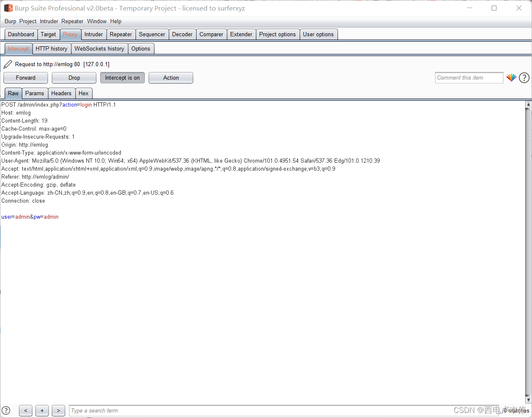The width and height of the screenshot is (532, 418).
Task: Click the previous match arrow button
Action: click(26, 410)
